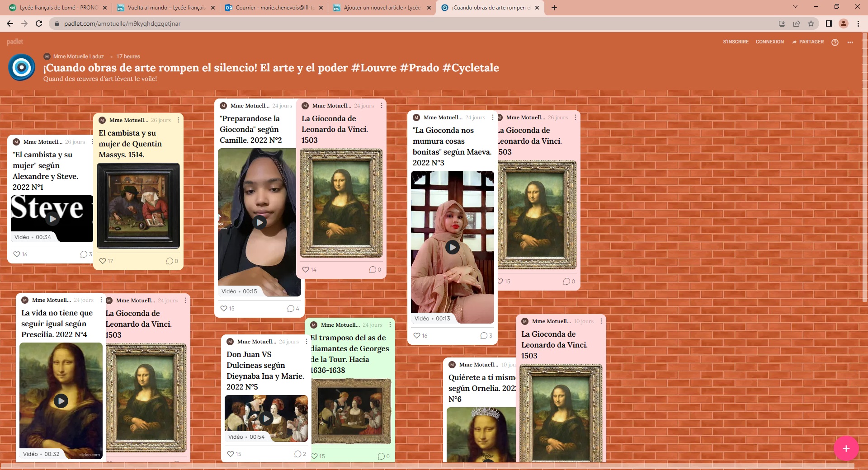The height and width of the screenshot is (470, 868).
Task: Click the pink add post plus button
Action: (846, 448)
